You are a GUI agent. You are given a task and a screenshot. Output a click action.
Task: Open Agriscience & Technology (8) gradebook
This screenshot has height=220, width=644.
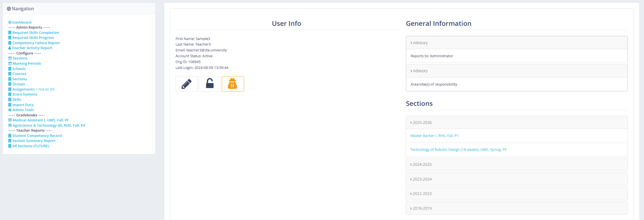49,126
